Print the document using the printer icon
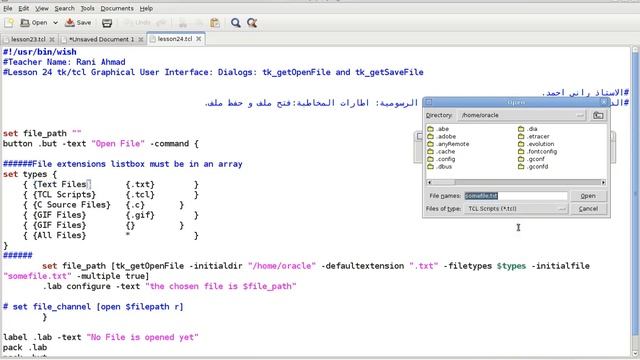Image resolution: width=640 pixels, height=360 pixels. tap(107, 23)
